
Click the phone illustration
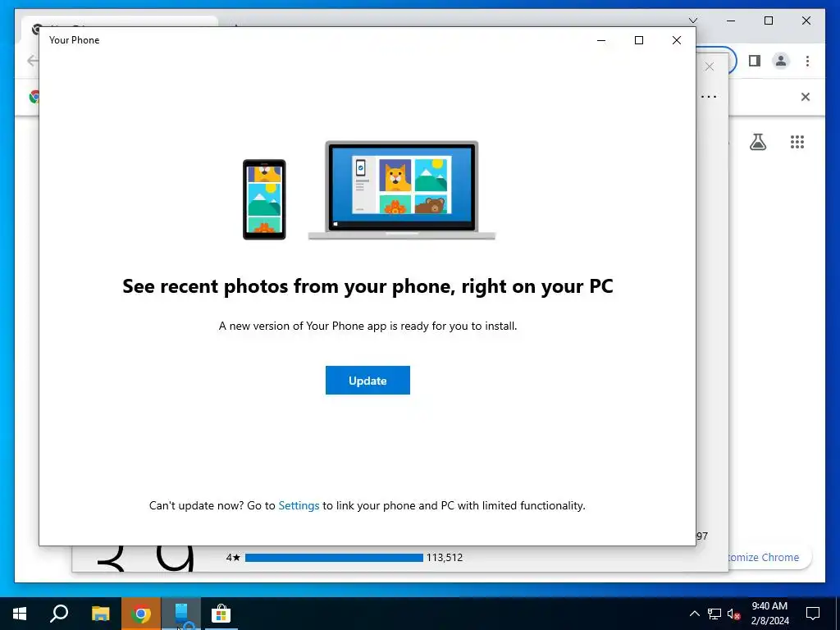264,199
